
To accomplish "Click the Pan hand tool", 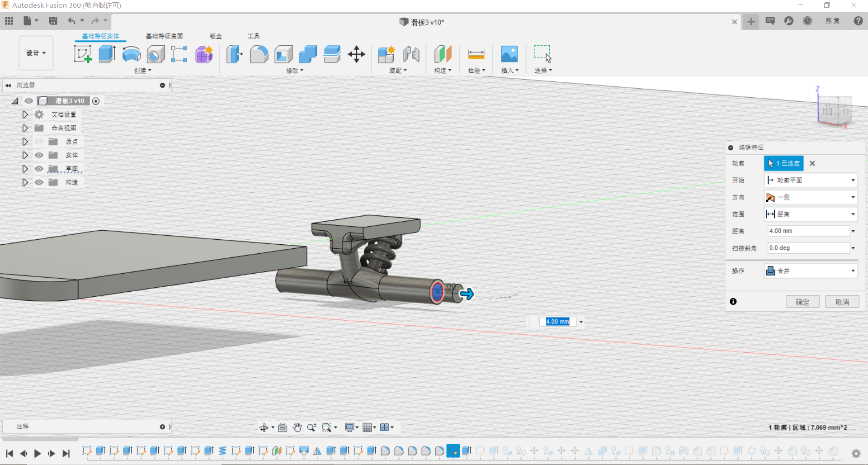I will tap(297, 427).
